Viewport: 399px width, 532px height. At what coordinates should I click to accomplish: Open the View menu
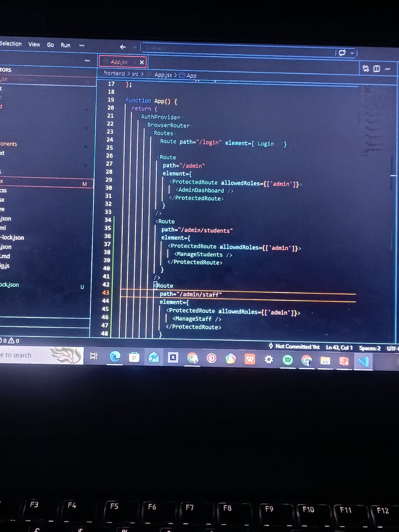(34, 44)
